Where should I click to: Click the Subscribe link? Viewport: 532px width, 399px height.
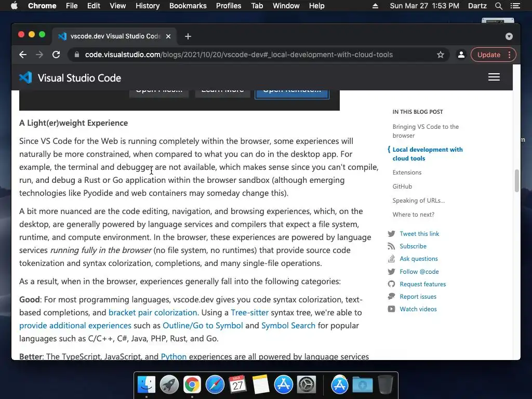413,246
